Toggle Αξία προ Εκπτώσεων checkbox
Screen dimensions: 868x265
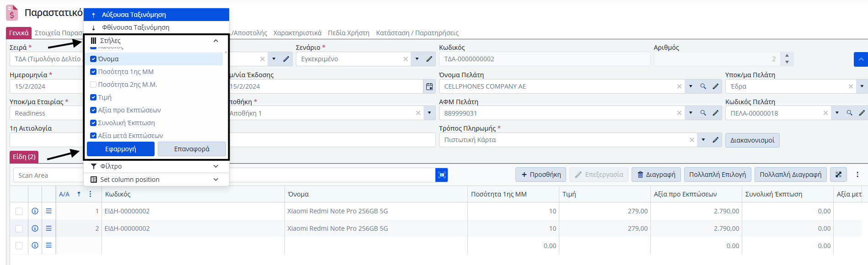pyautogui.click(x=93, y=110)
